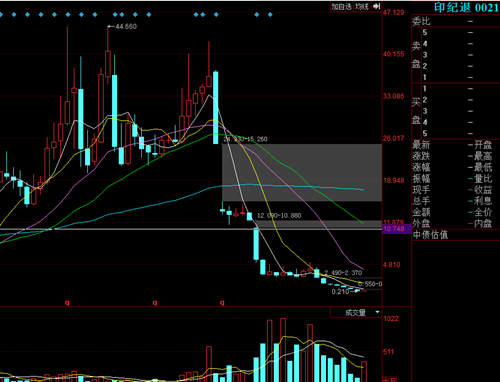
Task: Click the rightmost red q marker
Action: 222,303
